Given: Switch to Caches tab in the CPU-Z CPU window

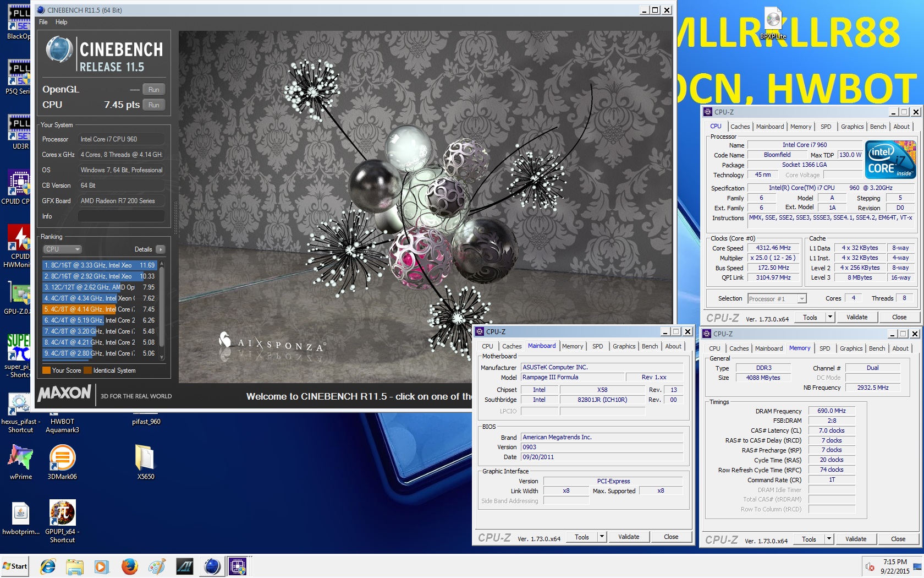Looking at the screenshot, I should point(740,127).
